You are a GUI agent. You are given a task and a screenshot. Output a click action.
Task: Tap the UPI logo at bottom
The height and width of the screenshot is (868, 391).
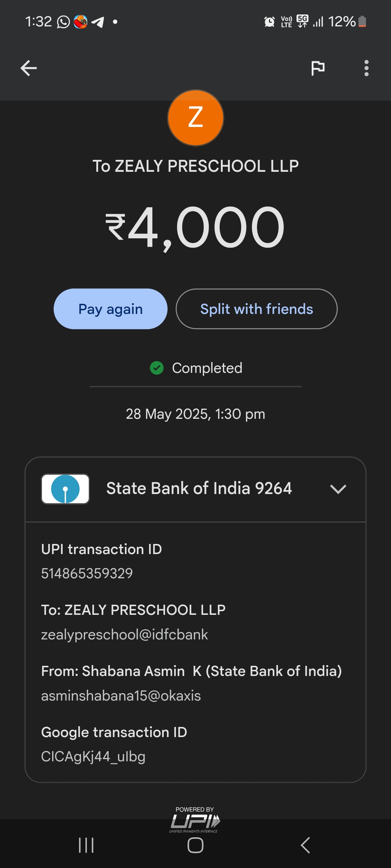(x=195, y=820)
